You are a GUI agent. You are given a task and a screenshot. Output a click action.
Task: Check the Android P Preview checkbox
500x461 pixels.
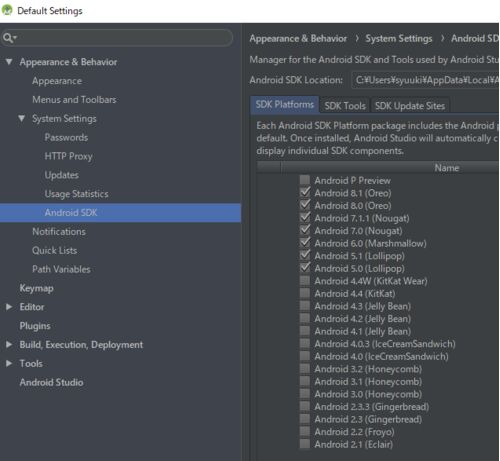(305, 180)
